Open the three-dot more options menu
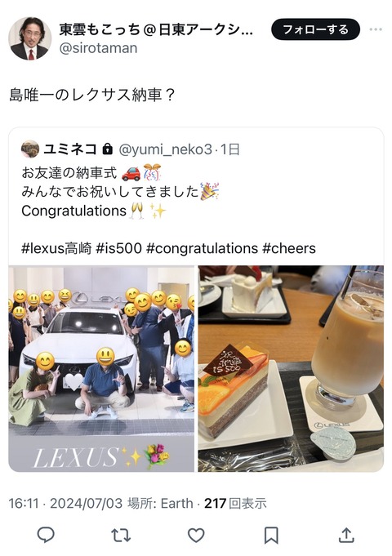Viewport: 392px width, 556px height. tap(376, 29)
